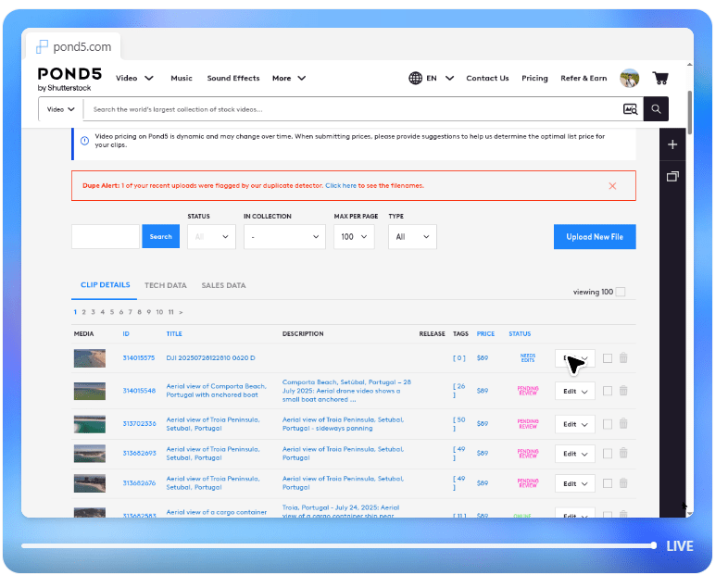
Task: Select checkbox for clip 313682693
Action: click(607, 454)
